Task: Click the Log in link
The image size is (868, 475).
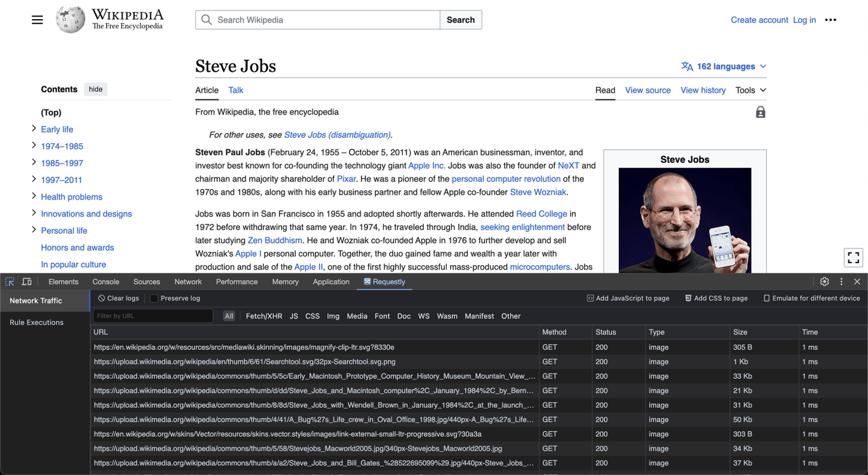Action: tap(804, 20)
